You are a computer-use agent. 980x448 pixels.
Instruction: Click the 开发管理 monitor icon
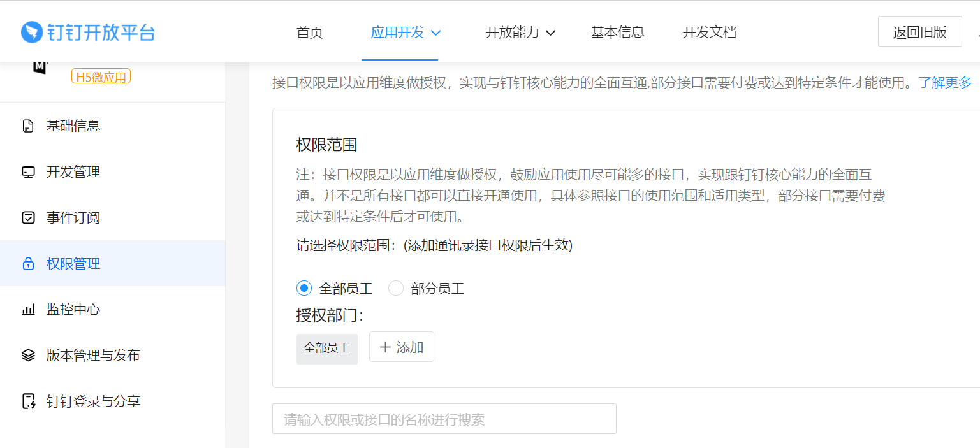(28, 172)
